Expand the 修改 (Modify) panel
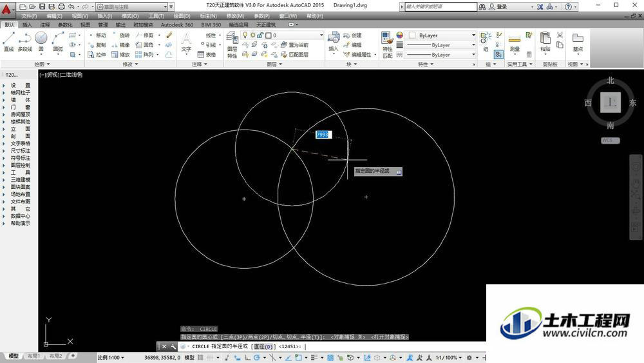Viewport: 644px width, 363px height. coord(130,64)
